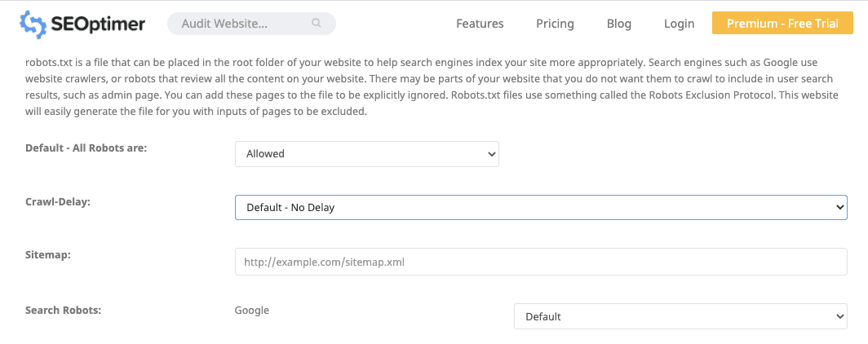The width and height of the screenshot is (868, 344).
Task: Start the Premium - Free Trial
Action: pyautogui.click(x=782, y=24)
